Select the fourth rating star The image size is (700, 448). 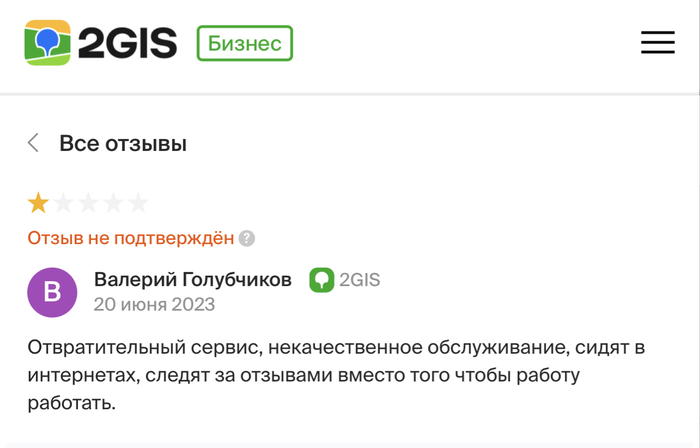[x=113, y=204]
